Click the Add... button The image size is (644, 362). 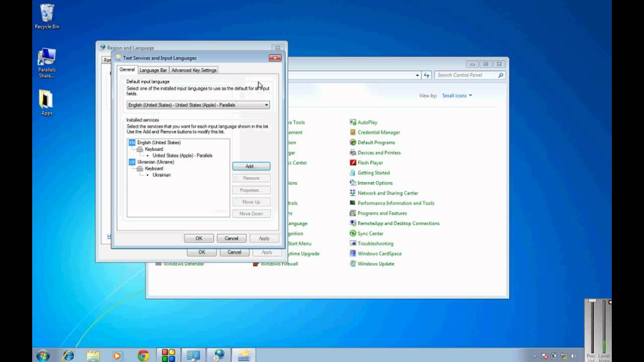(251, 166)
